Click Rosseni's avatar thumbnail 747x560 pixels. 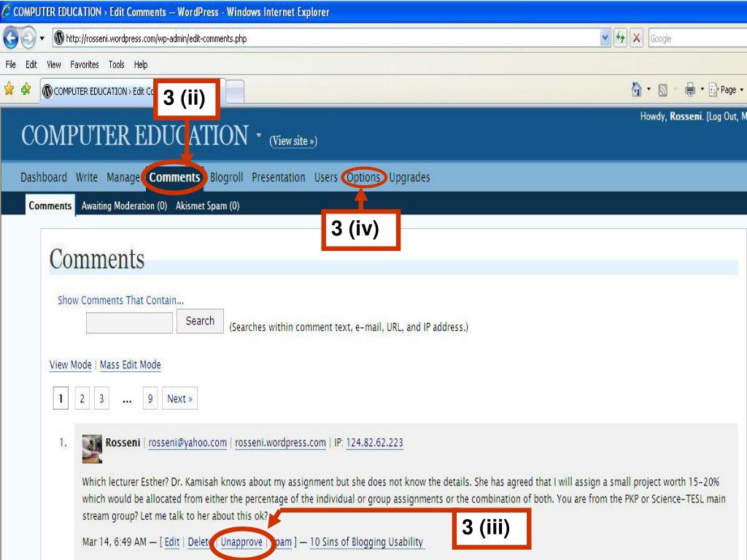(x=92, y=448)
